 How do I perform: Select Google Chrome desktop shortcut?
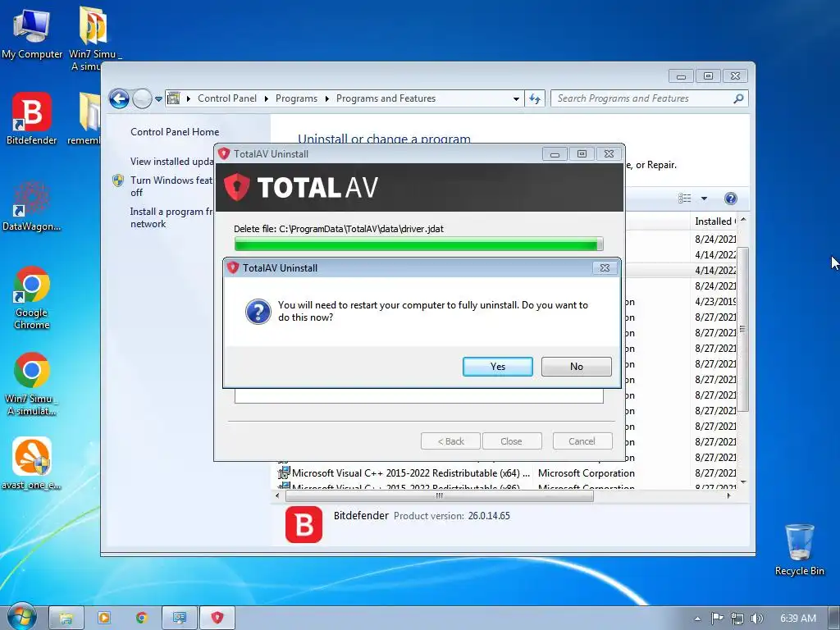click(32, 298)
